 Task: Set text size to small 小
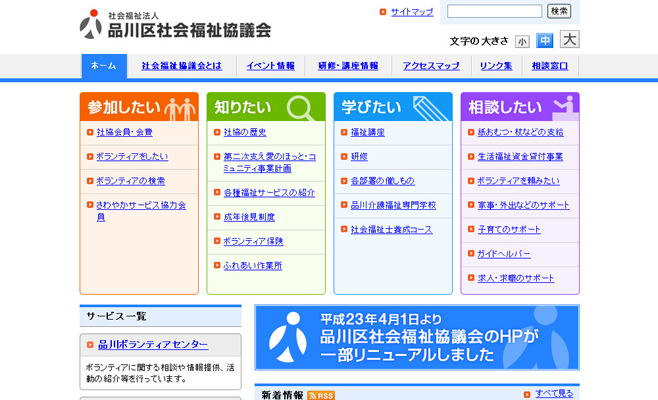(522, 42)
